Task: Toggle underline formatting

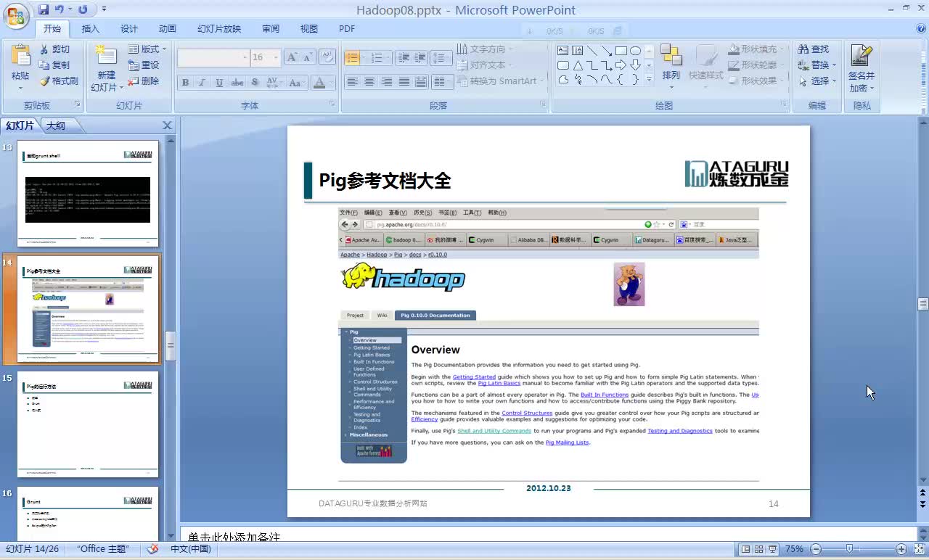Action: 219,83
